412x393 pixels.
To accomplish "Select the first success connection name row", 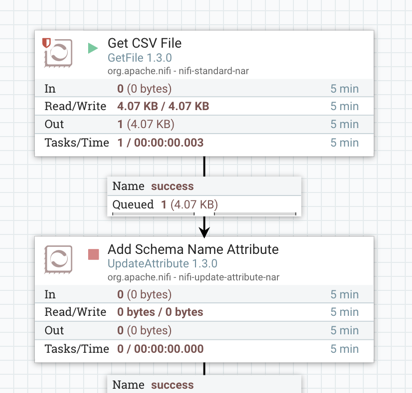I will pyautogui.click(x=204, y=186).
